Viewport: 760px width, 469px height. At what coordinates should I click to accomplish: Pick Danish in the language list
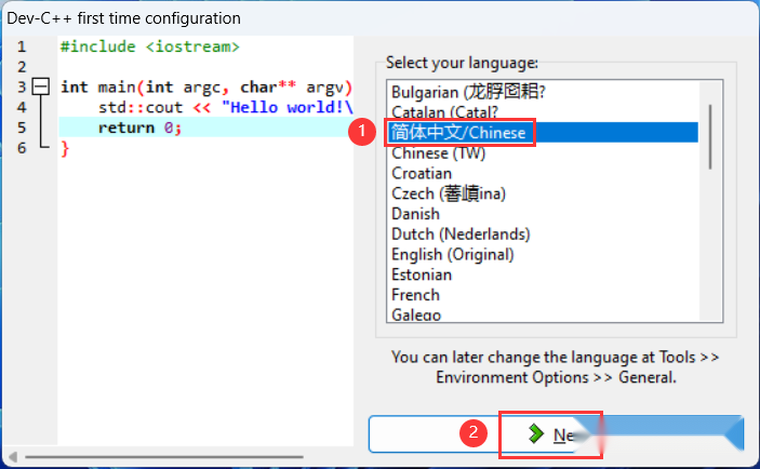tap(543, 214)
